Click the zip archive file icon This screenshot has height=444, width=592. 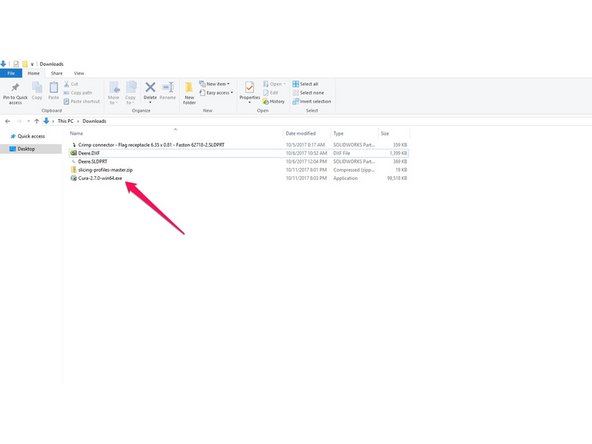pos(74,170)
